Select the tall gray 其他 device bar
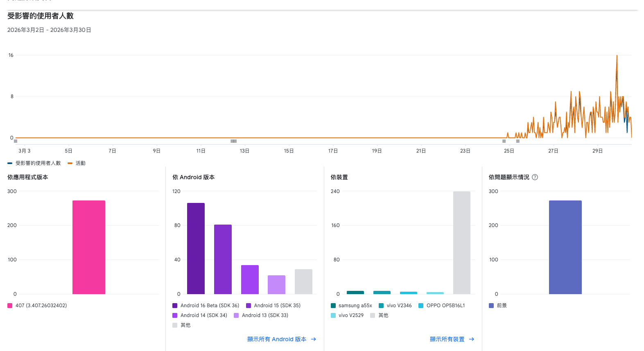Viewport: 644px width, 351px height. coord(461,243)
